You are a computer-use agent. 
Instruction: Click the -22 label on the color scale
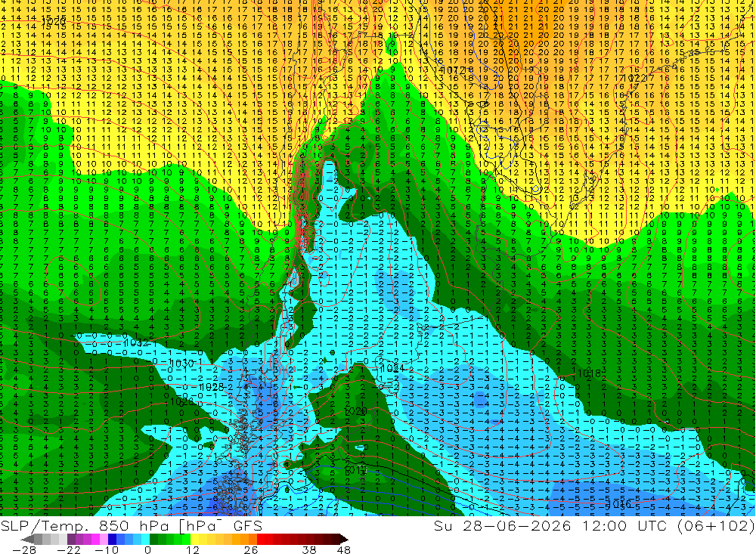[x=69, y=549]
